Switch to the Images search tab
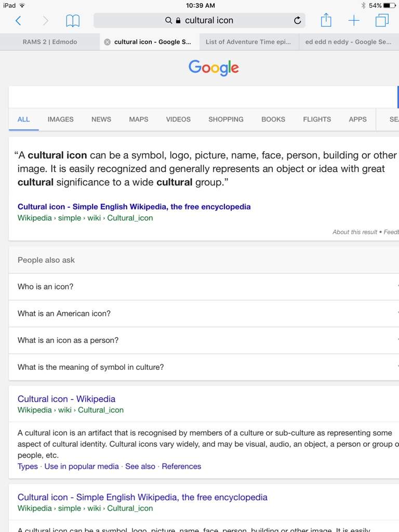 click(x=61, y=119)
